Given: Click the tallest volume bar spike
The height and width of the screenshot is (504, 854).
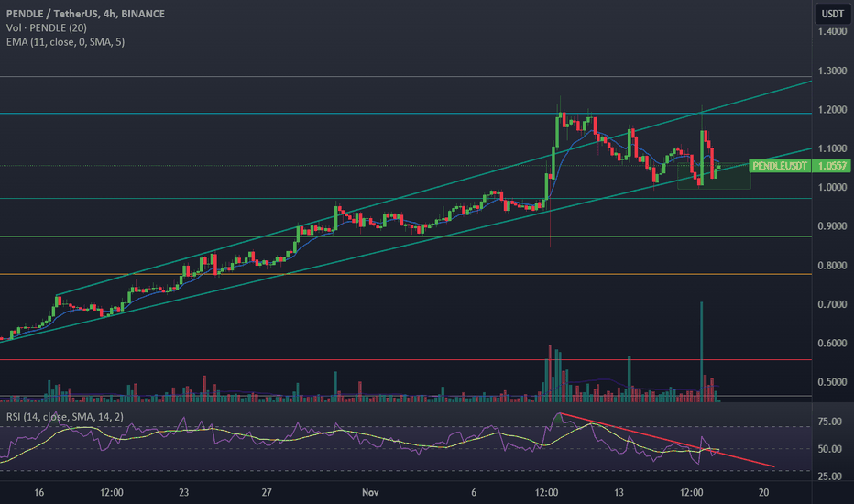Looking at the screenshot, I should [x=702, y=352].
